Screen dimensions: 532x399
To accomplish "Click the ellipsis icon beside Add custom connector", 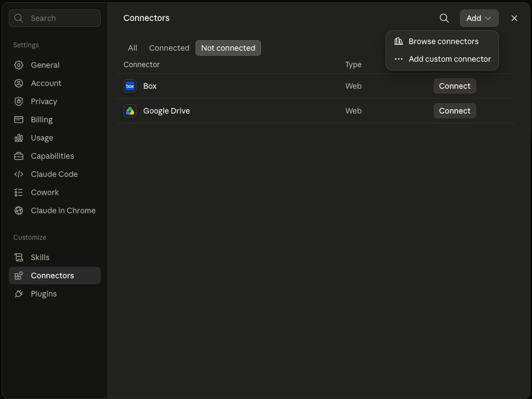I will (399, 59).
